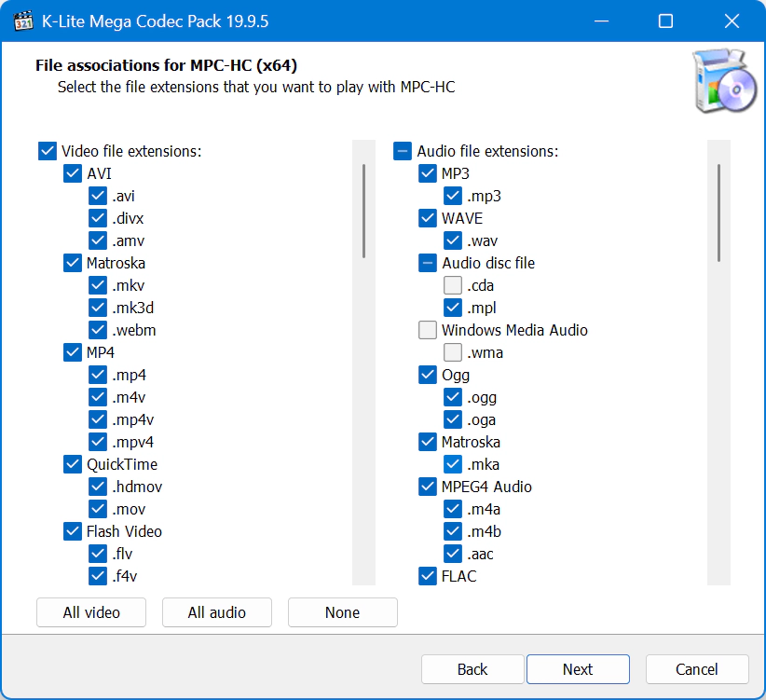Screen dimensions: 766x700
Task: Uncheck the .mpl extension checkbox
Action: (x=453, y=308)
